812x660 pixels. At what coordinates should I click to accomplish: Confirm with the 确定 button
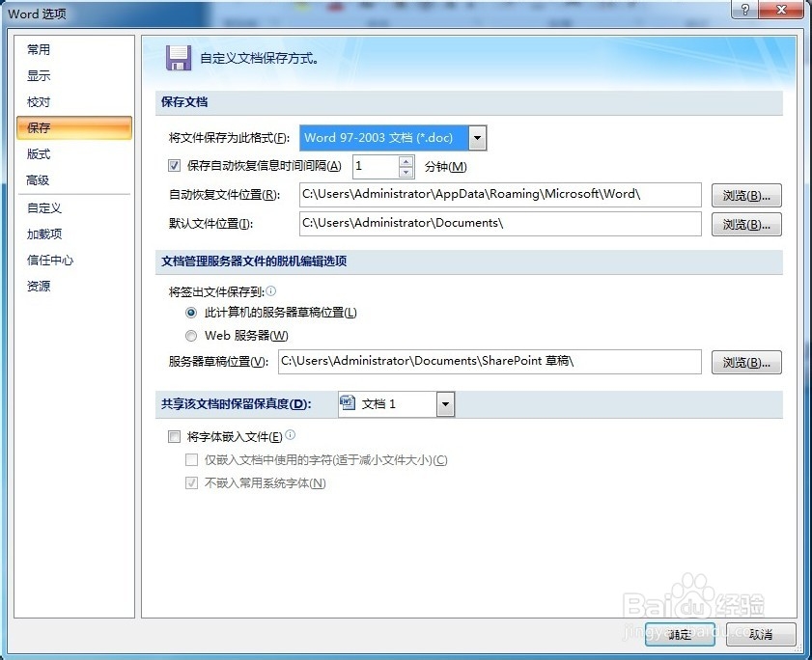(680, 634)
